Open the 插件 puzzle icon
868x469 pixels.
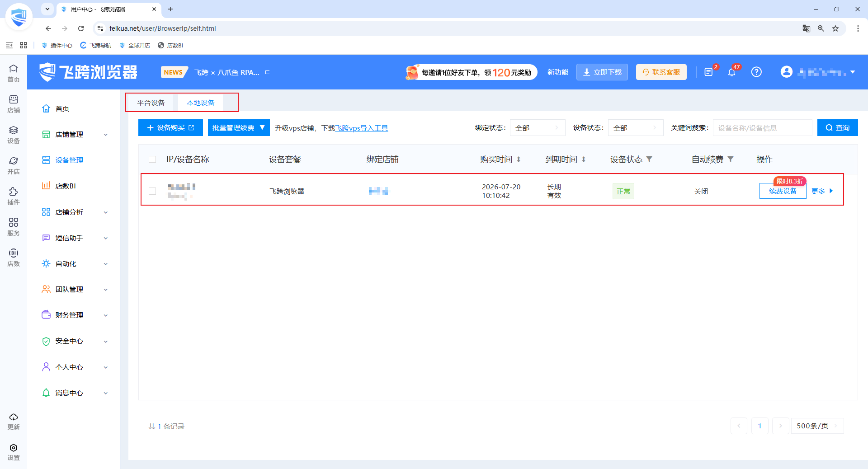click(x=14, y=196)
